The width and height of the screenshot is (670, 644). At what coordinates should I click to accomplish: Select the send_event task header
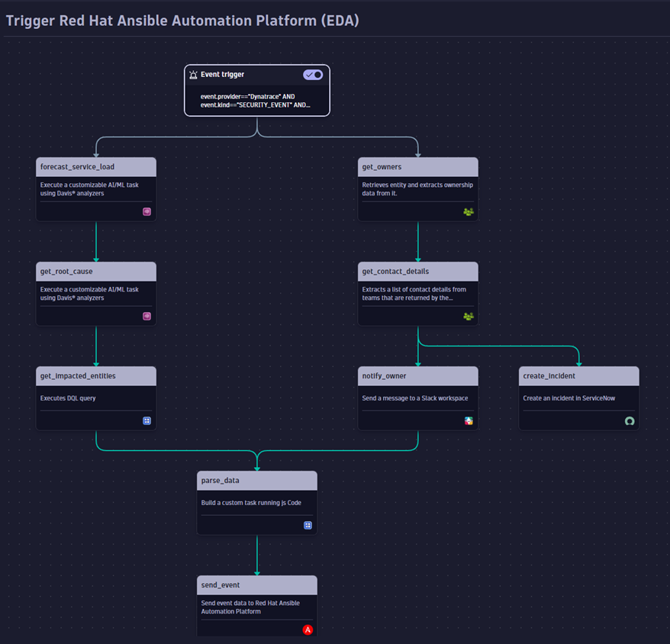click(x=257, y=585)
